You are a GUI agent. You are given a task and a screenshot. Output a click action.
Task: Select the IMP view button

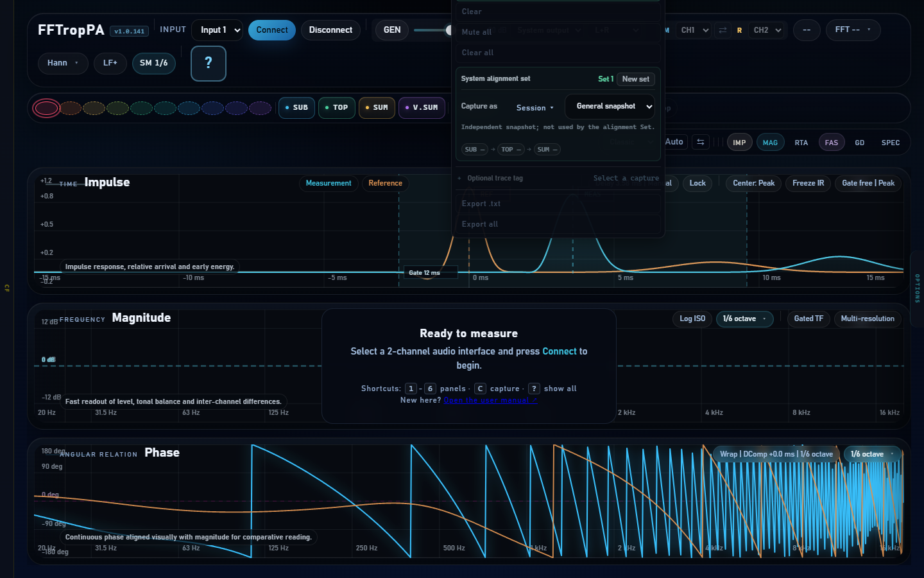[x=739, y=143]
